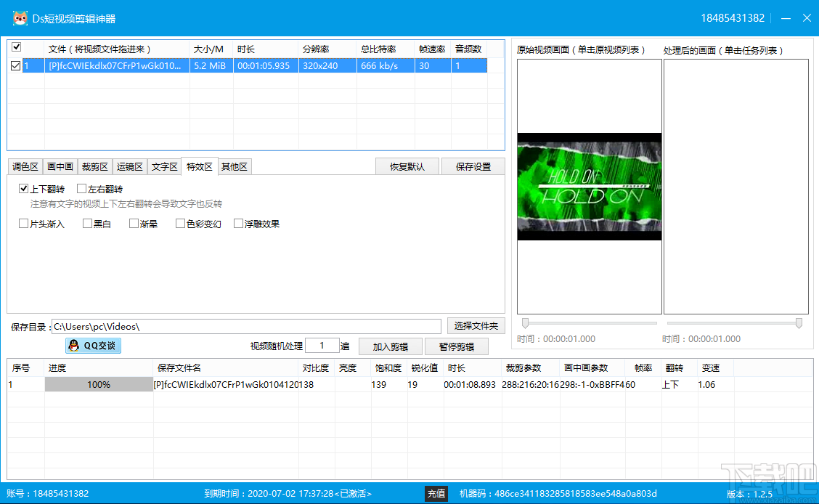Disable the 上下翻转 (vertical flip) checkbox
The image size is (819, 504).
click(24, 188)
